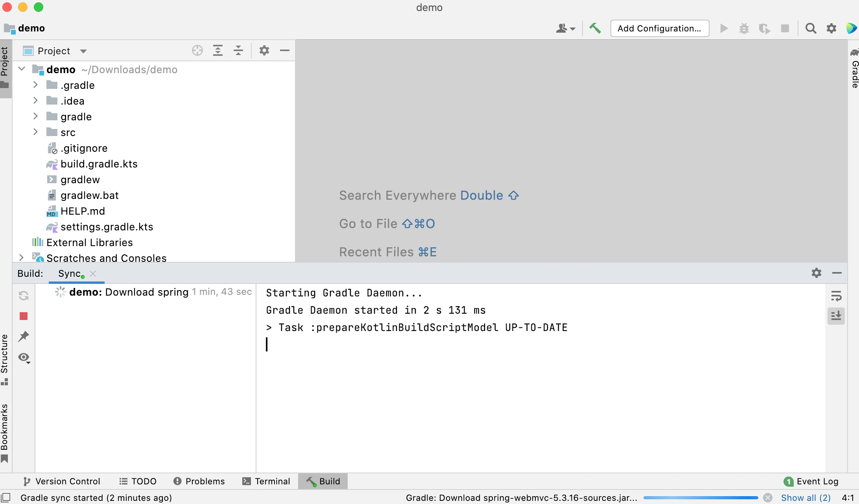Click the hammer Build Project icon
The width and height of the screenshot is (859, 504).
[x=595, y=28]
